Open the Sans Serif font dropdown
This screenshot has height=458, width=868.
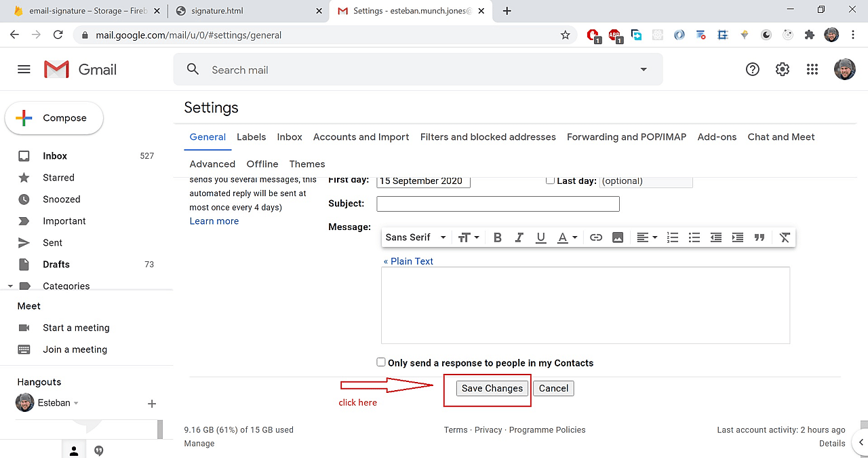coord(415,237)
